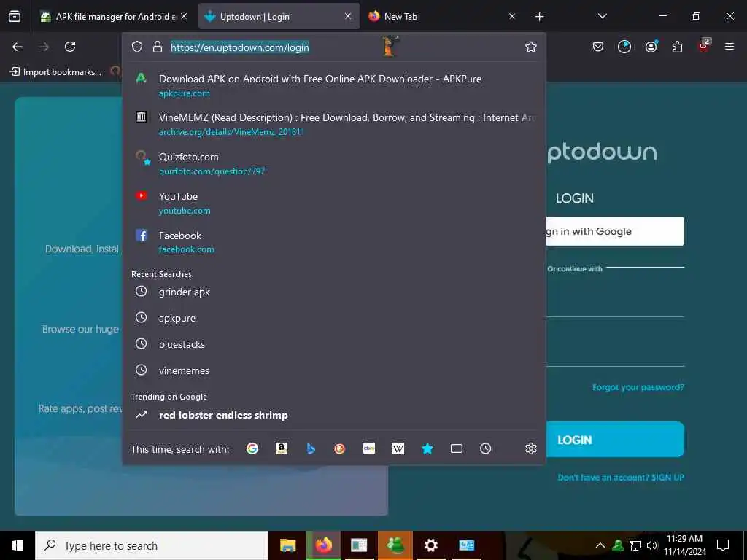747x560 pixels.
Task: Click the forward navigation arrow
Action: tap(44, 47)
